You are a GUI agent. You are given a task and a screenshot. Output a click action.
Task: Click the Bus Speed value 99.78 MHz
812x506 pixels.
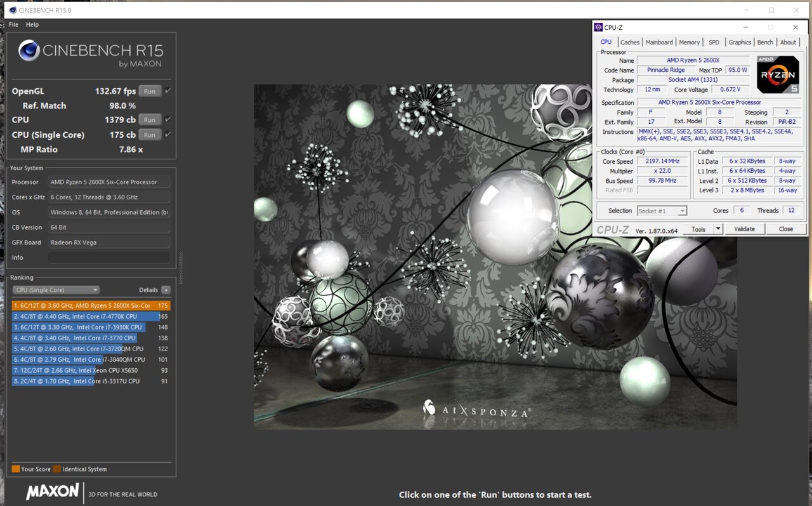pyautogui.click(x=663, y=181)
